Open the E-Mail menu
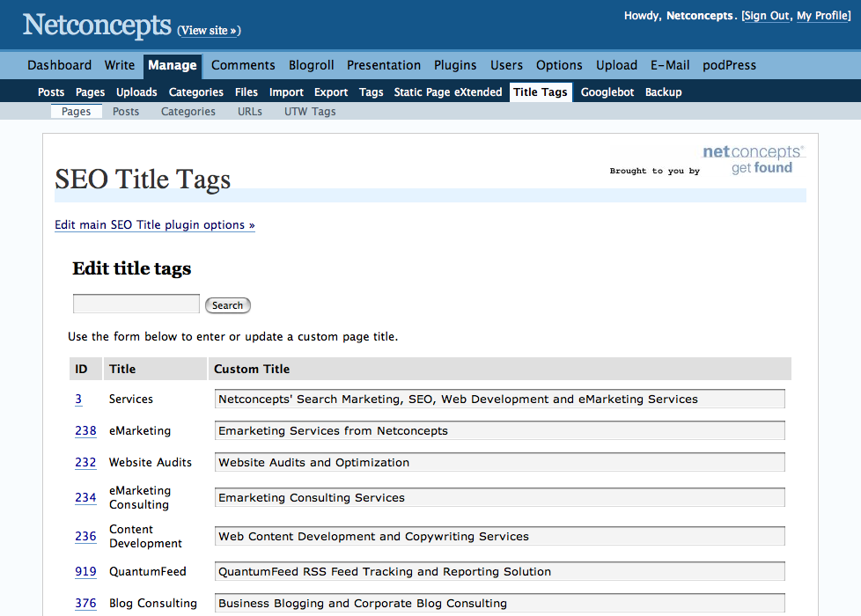Screen dimensions: 861x616 670,65
